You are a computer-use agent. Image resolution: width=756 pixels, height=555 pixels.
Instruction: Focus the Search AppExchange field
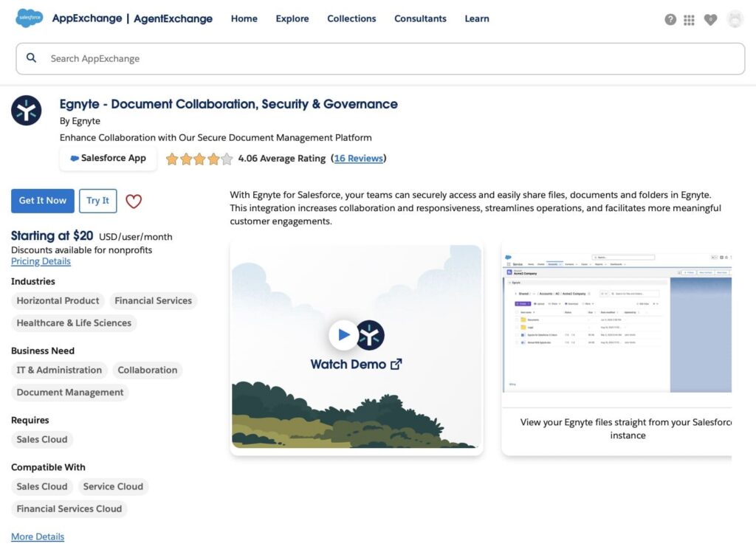(x=380, y=59)
